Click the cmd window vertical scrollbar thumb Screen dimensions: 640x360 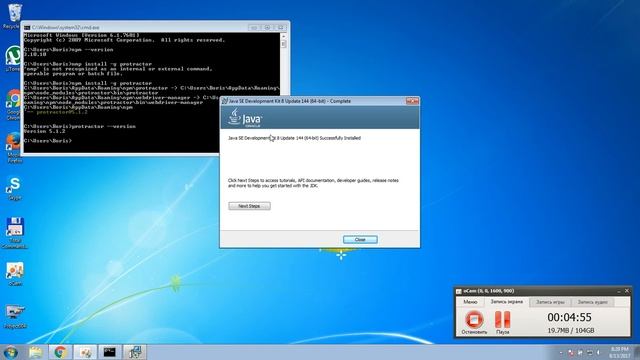point(284,44)
